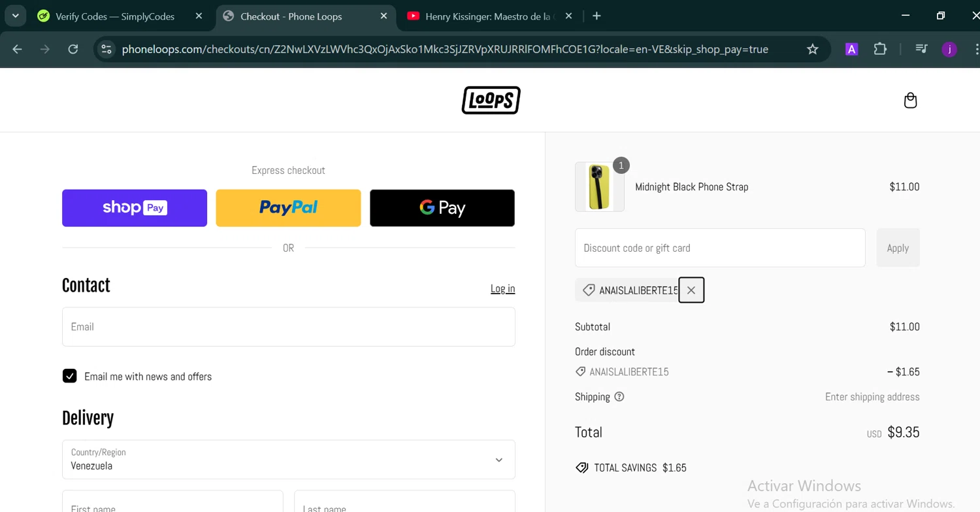Click the Apply discount button
The width and height of the screenshot is (980, 512).
coord(898,248)
